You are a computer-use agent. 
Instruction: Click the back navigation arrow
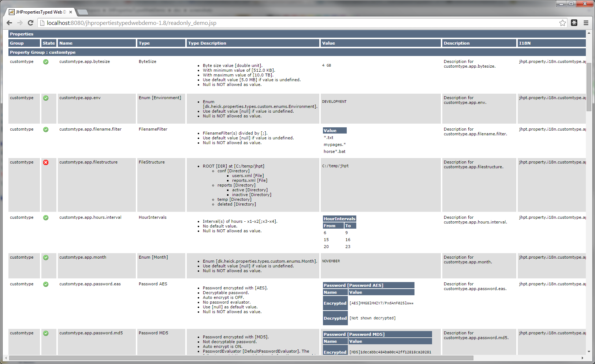coord(9,23)
